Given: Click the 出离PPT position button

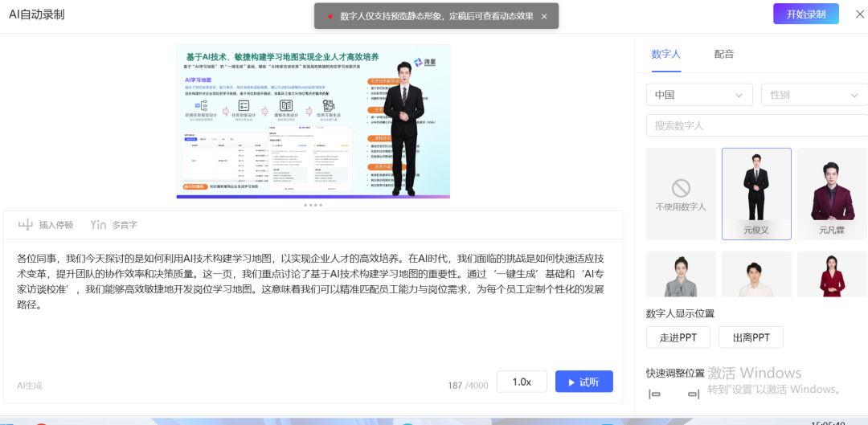Looking at the screenshot, I should [751, 337].
